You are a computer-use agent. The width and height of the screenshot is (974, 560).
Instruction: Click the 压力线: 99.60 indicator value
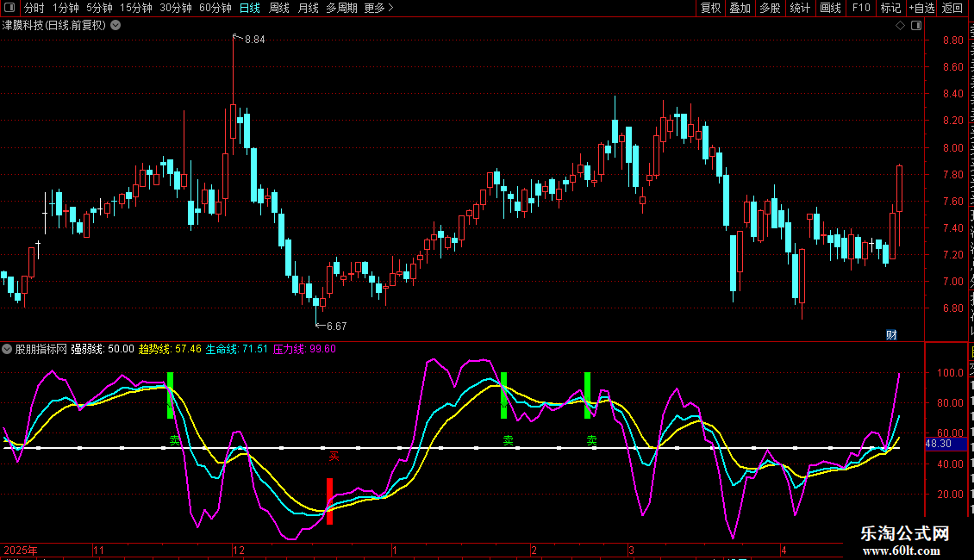(x=304, y=349)
